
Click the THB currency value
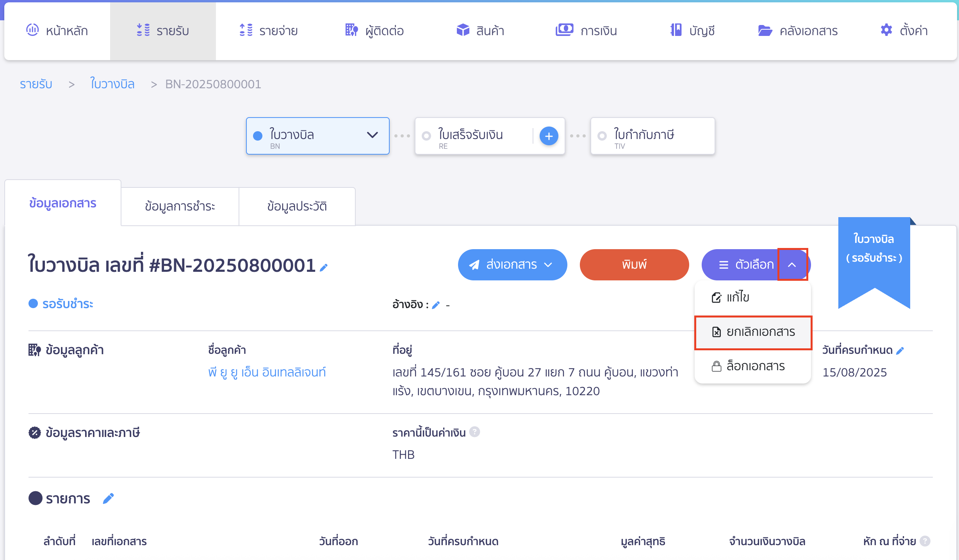pyautogui.click(x=403, y=455)
